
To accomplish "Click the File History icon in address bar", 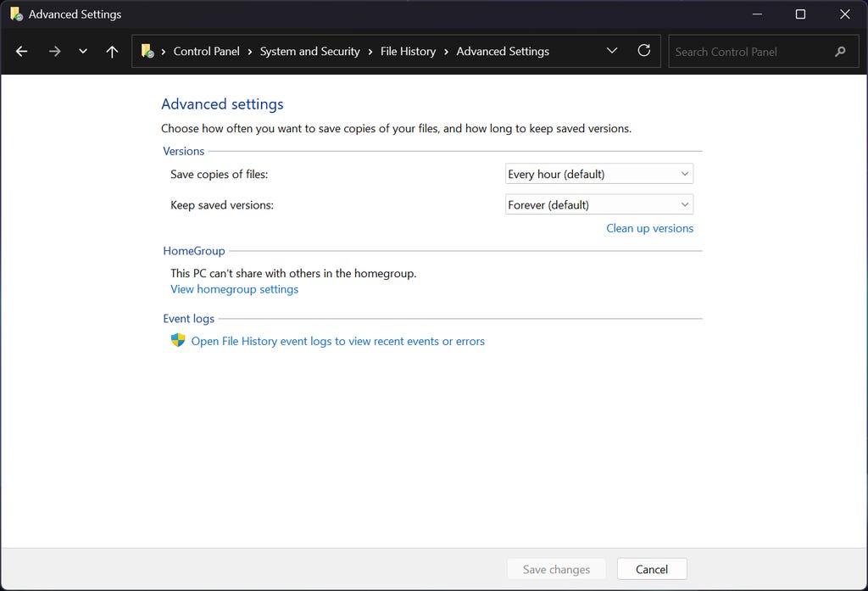I will click(x=147, y=51).
